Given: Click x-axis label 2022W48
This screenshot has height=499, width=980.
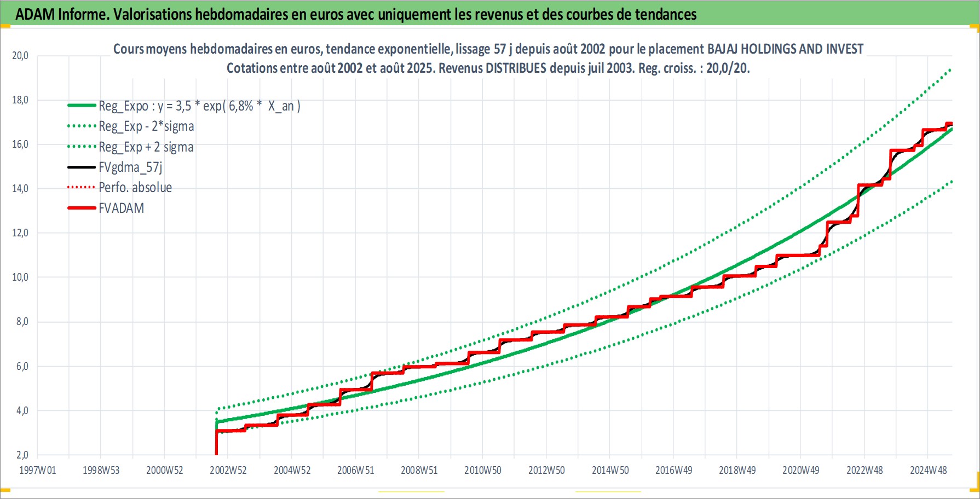Looking at the screenshot, I should pos(865,471).
